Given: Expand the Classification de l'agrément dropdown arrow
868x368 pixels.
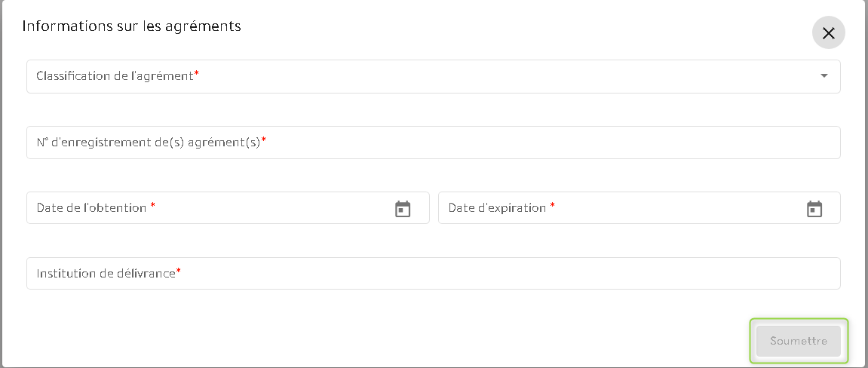Looking at the screenshot, I should [824, 76].
